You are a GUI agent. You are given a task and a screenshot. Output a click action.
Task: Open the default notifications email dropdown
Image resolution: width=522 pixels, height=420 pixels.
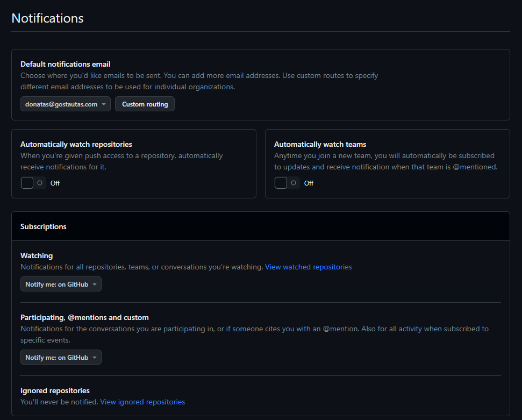tap(65, 104)
